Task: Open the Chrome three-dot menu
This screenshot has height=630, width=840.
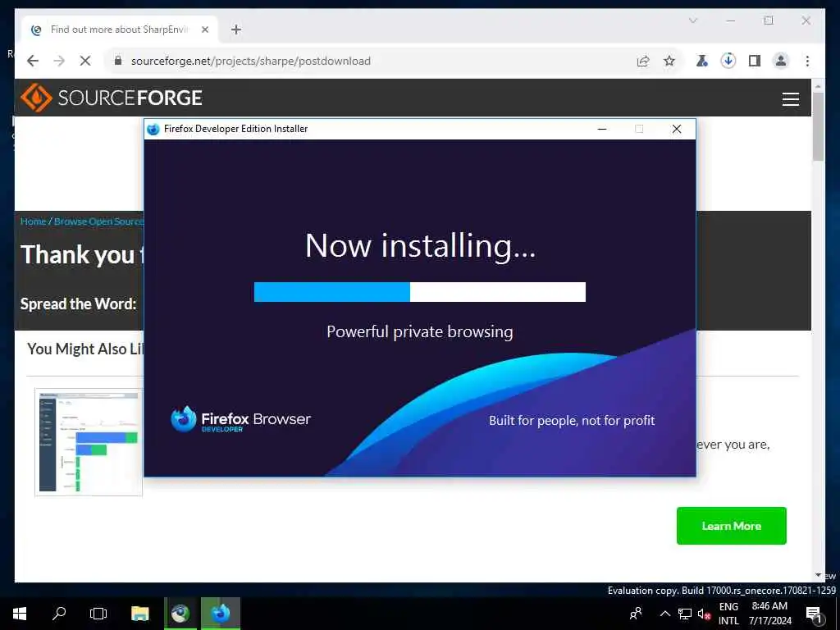Action: [x=807, y=61]
